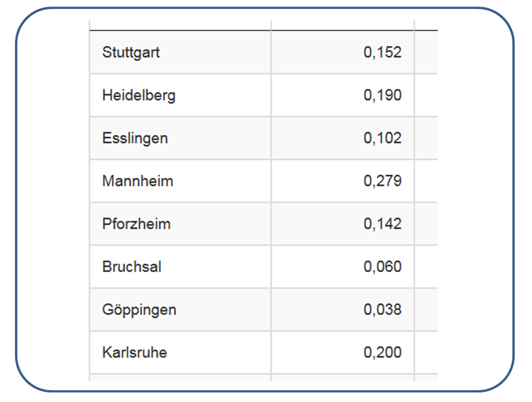
Task: Click the empty third-column cell beside 0,200
Action: click(426, 353)
